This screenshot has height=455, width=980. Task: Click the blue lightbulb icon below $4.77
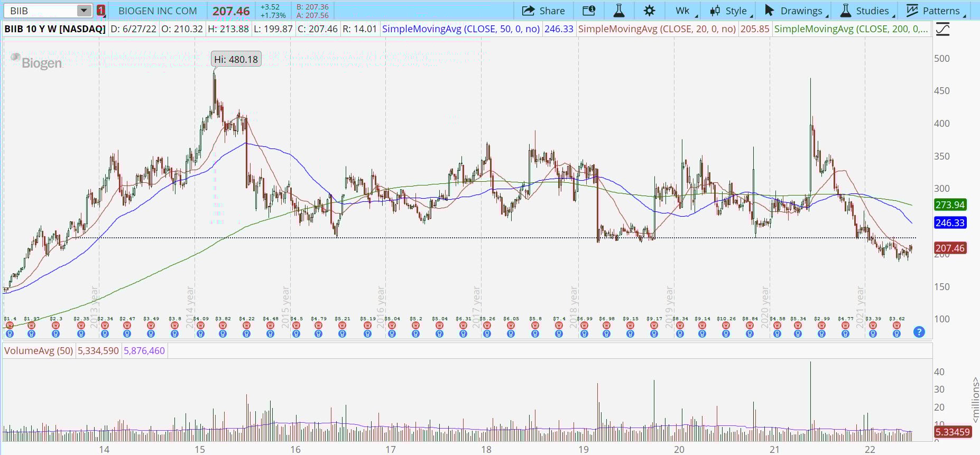pos(845,333)
